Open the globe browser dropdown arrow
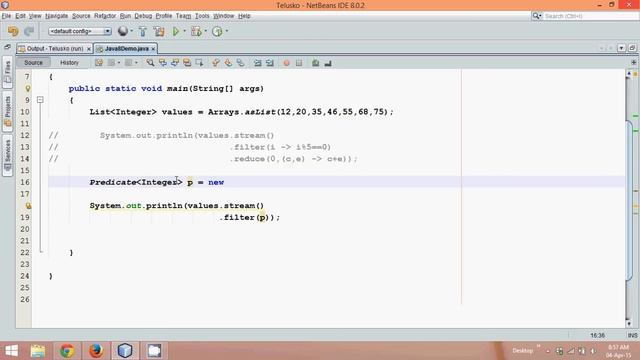 (131, 31)
